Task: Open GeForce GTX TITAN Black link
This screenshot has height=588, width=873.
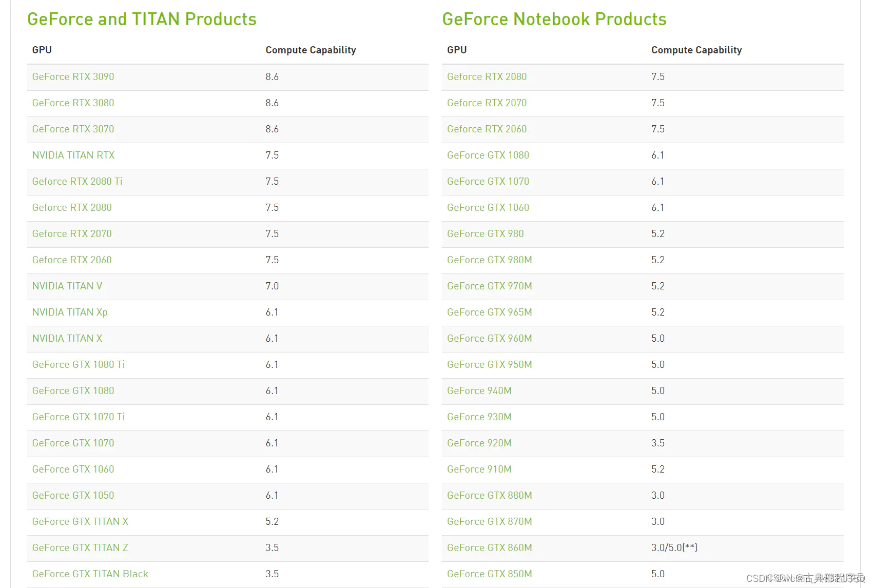Action: point(90,574)
